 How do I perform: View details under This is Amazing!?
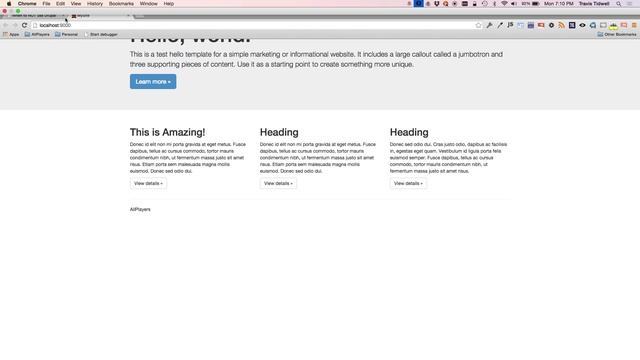point(148,184)
